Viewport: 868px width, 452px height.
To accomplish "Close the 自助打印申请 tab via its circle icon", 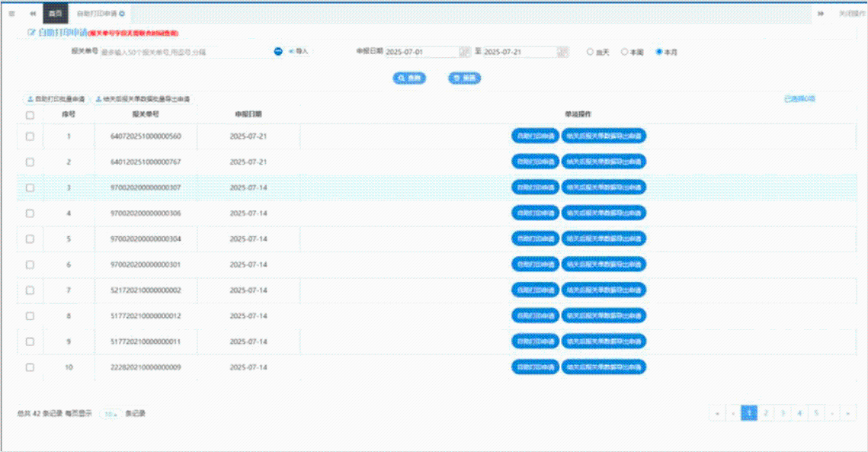I will pos(122,13).
